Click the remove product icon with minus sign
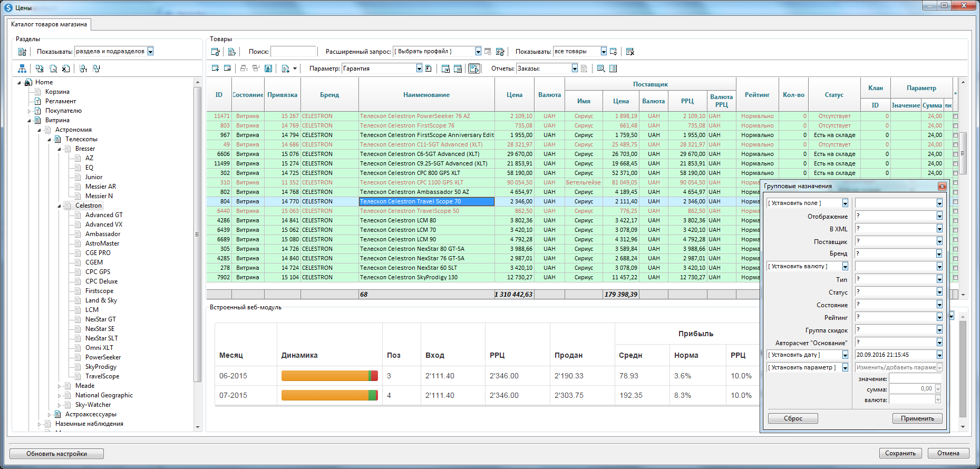This screenshot has width=980, height=469. coord(228,69)
